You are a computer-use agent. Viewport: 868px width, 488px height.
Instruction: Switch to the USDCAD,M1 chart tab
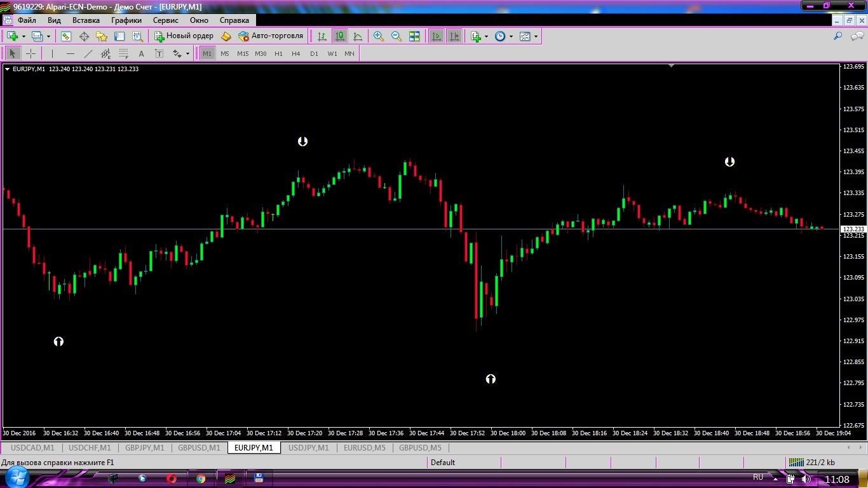pyautogui.click(x=32, y=448)
